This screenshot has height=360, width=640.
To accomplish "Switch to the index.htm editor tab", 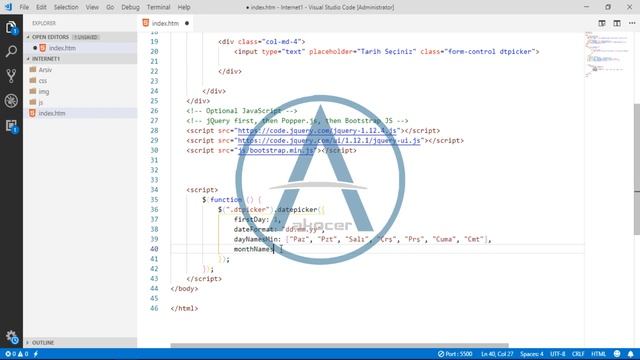I will pos(166,23).
